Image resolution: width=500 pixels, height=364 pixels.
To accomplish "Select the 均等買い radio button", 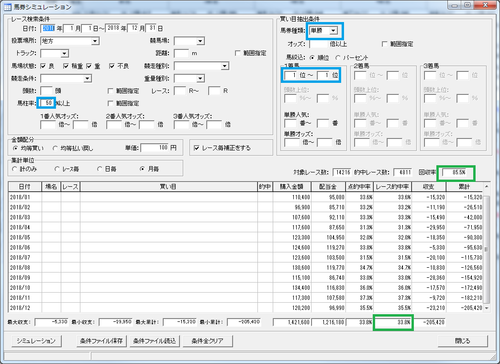I will click(15, 148).
